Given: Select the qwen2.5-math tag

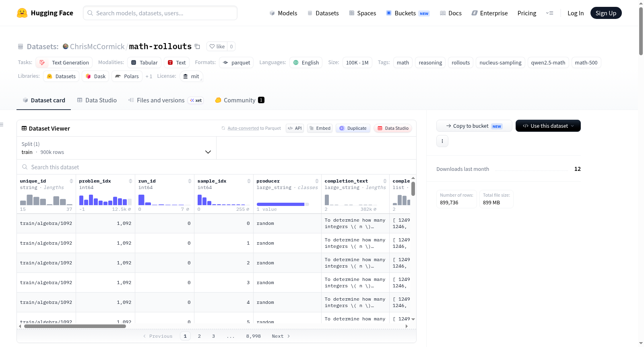Looking at the screenshot, I should [548, 62].
